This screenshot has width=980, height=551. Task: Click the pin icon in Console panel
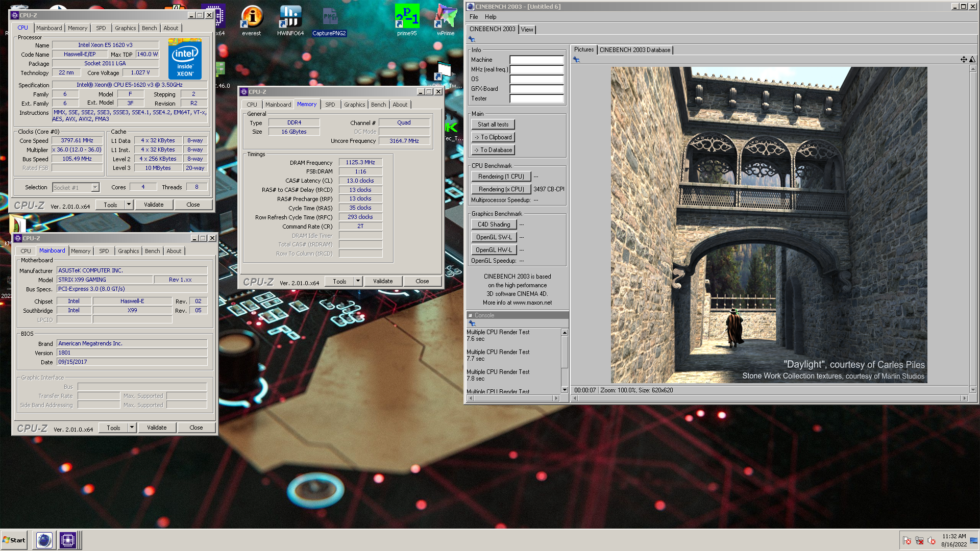point(472,323)
